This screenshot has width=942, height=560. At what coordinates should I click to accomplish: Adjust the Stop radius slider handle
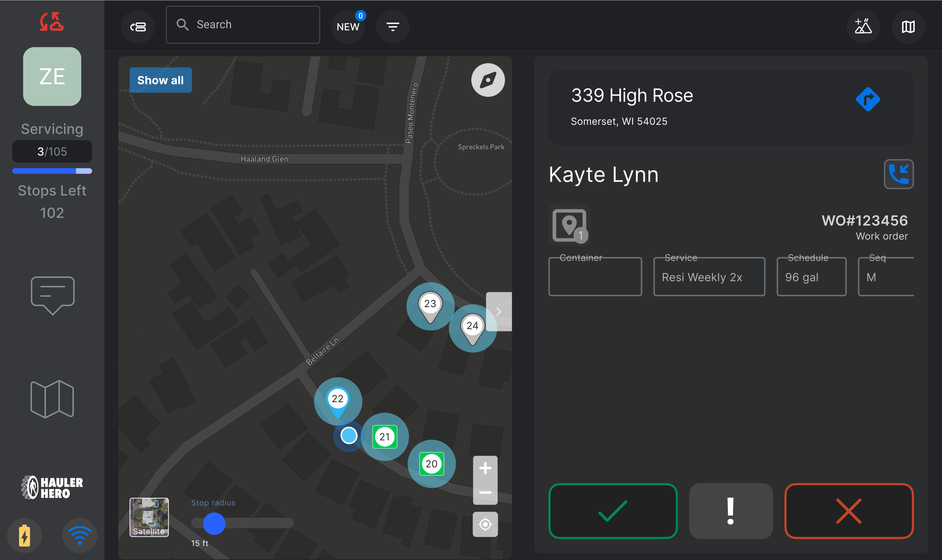click(214, 523)
